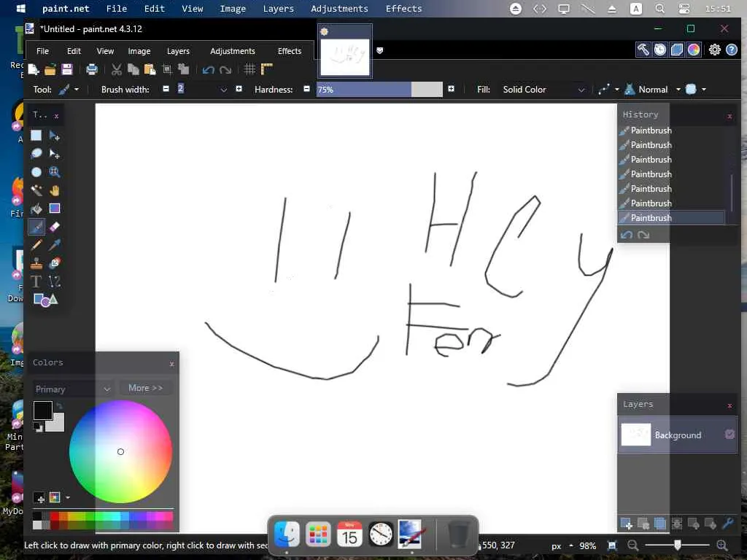747x560 pixels.
Task: Toggle the History window button
Action: 659,50
